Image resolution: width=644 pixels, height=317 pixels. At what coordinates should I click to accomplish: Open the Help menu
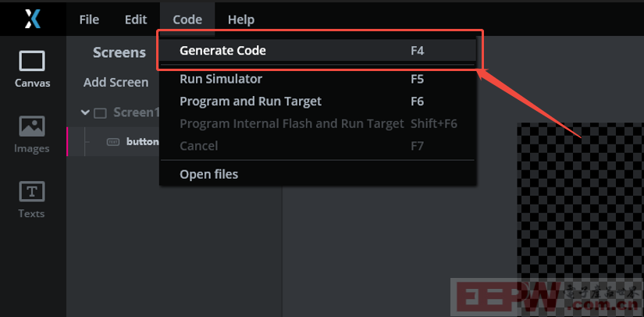241,20
